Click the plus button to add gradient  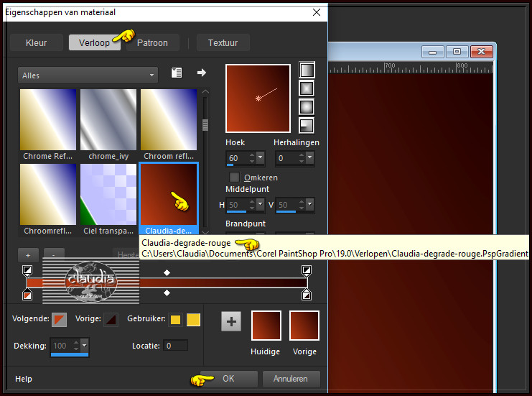click(x=28, y=255)
